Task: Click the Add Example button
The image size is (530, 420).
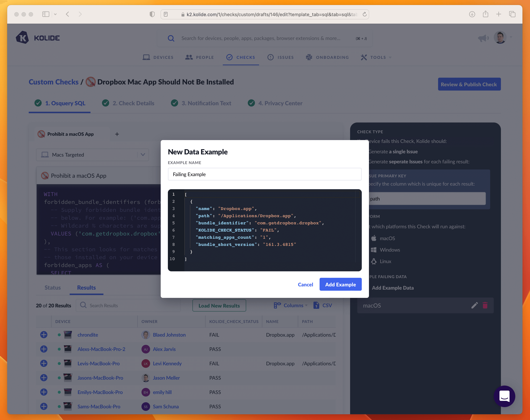Action: 340,284
